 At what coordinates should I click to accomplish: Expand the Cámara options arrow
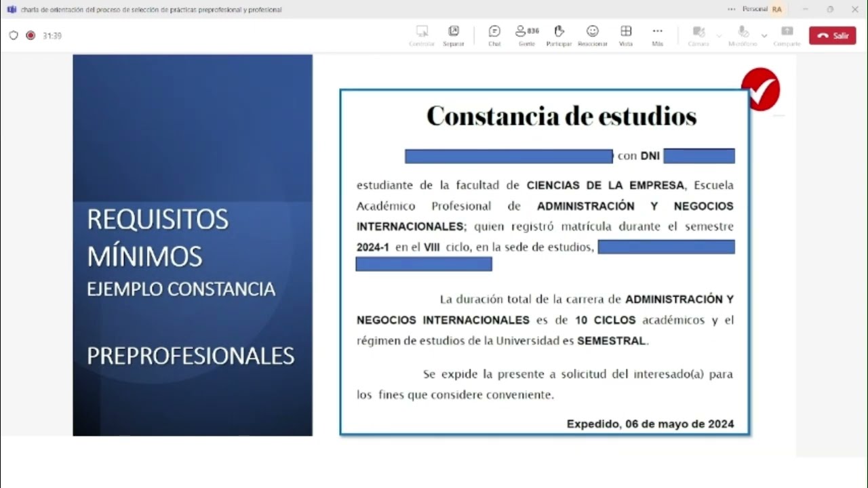719,36
